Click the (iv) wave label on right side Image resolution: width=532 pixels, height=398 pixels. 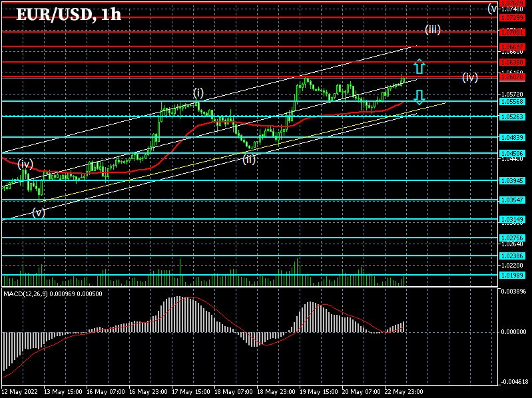point(470,78)
